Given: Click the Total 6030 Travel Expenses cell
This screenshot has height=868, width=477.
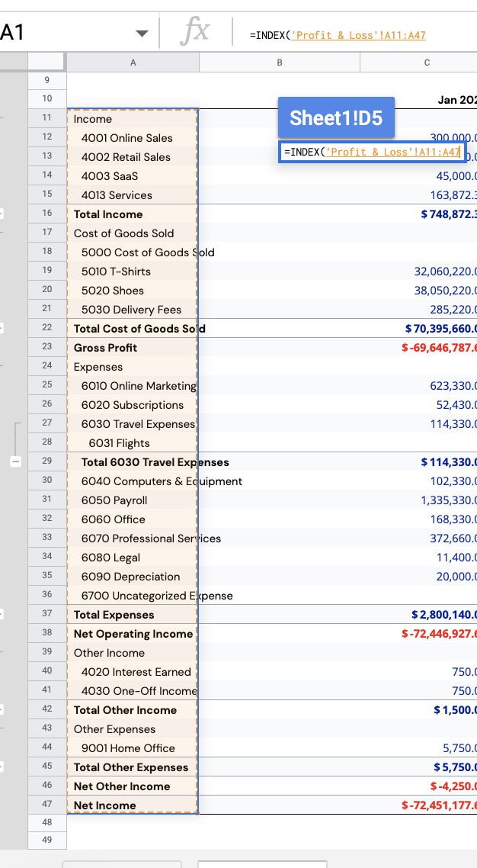Looking at the screenshot, I should click(133, 461).
